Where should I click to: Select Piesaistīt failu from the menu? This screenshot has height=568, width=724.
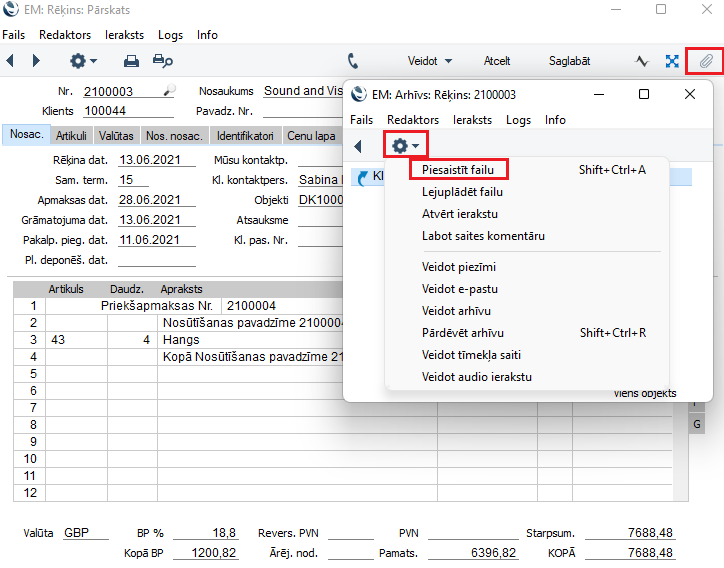point(457,170)
